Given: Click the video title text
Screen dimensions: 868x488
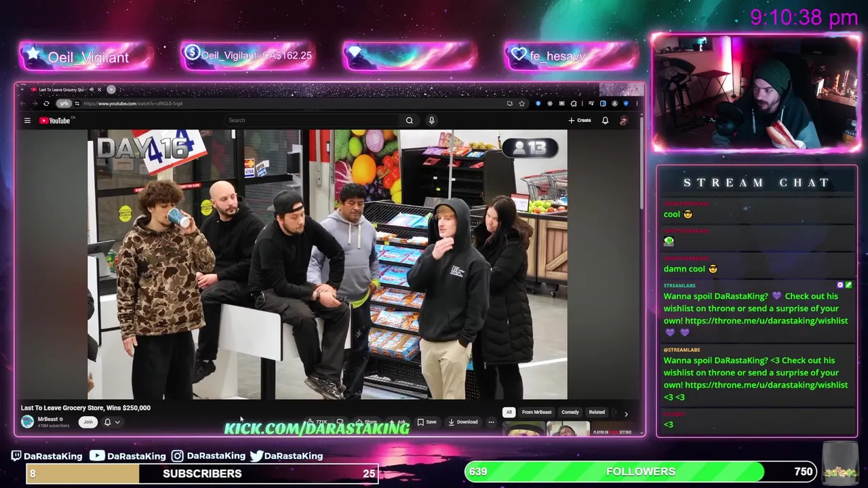Looking at the screenshot, I should (85, 407).
